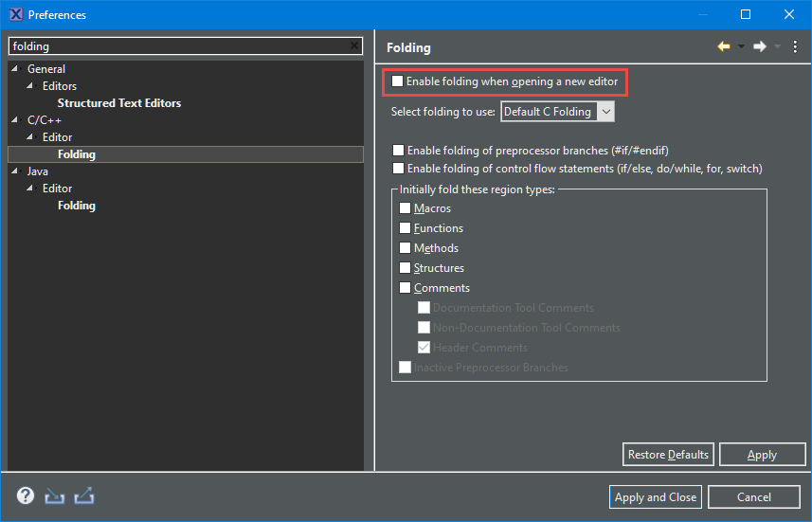Open the Default C Folding dropdown
812x522 pixels.
[557, 112]
